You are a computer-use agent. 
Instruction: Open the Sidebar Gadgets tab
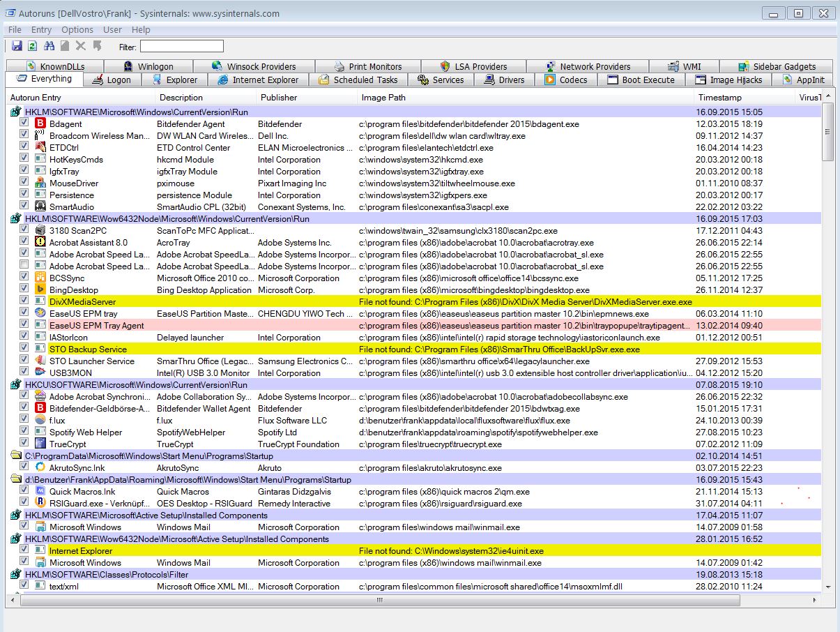point(777,67)
